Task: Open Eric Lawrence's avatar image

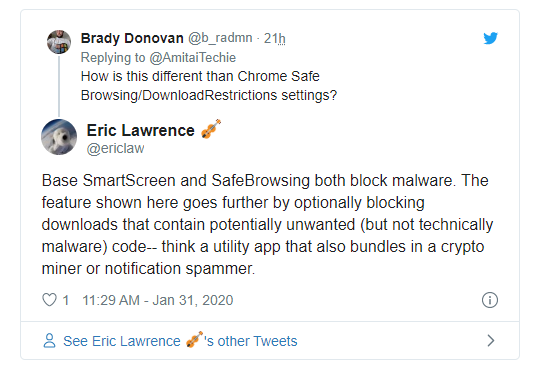Action: [59, 137]
